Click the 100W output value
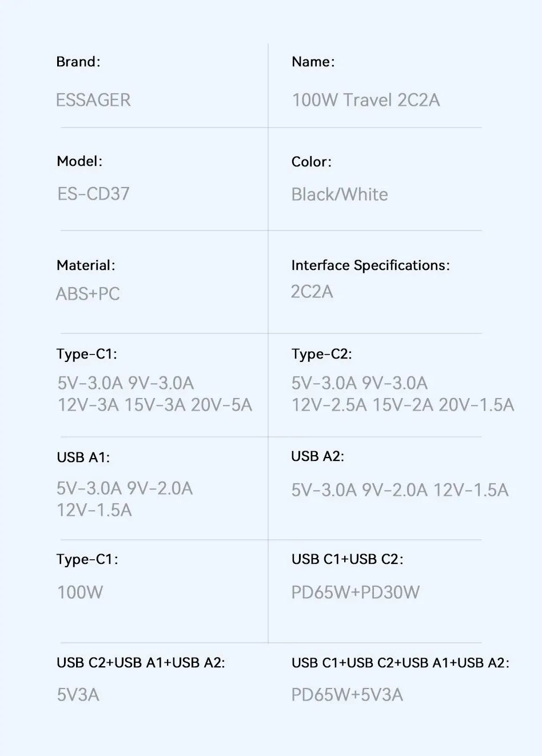Image resolution: width=542 pixels, height=756 pixels. pos(80,592)
